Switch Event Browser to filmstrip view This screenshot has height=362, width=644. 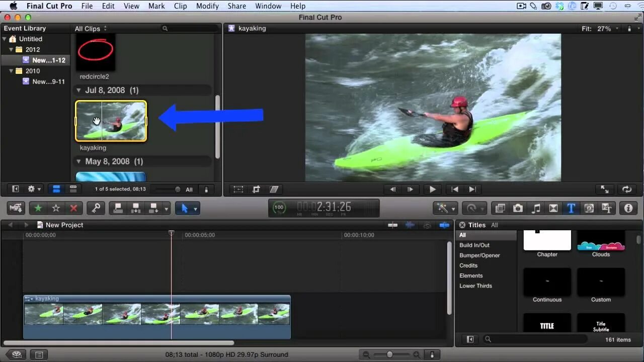coord(56,190)
